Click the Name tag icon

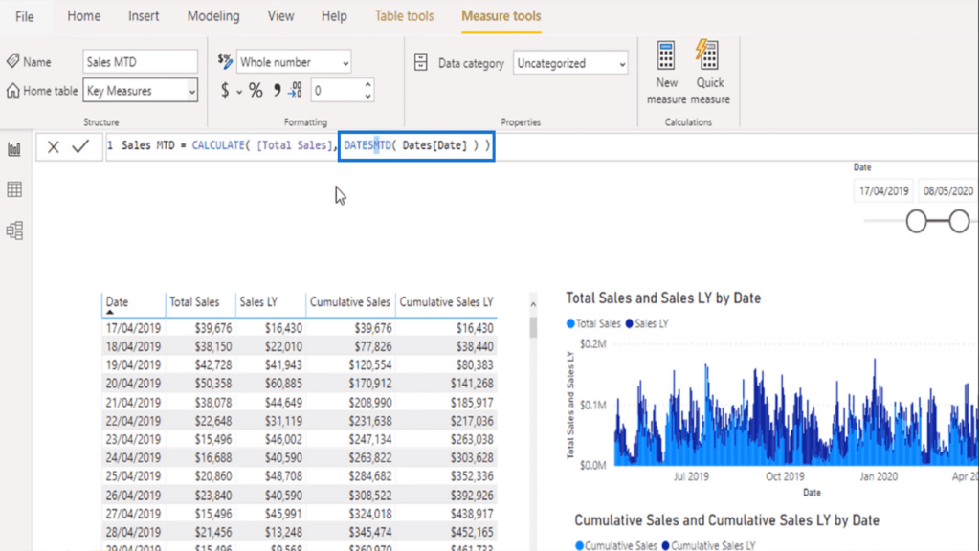(12, 61)
